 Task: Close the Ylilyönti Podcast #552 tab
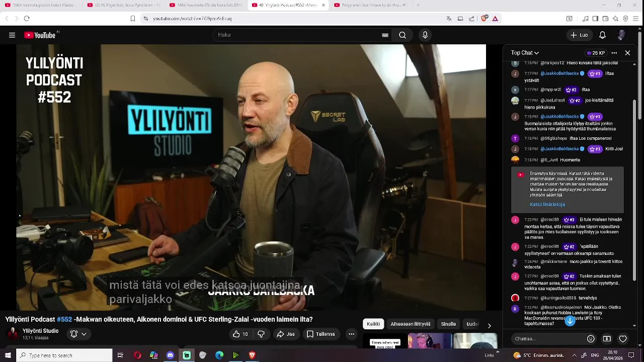click(324, 5)
